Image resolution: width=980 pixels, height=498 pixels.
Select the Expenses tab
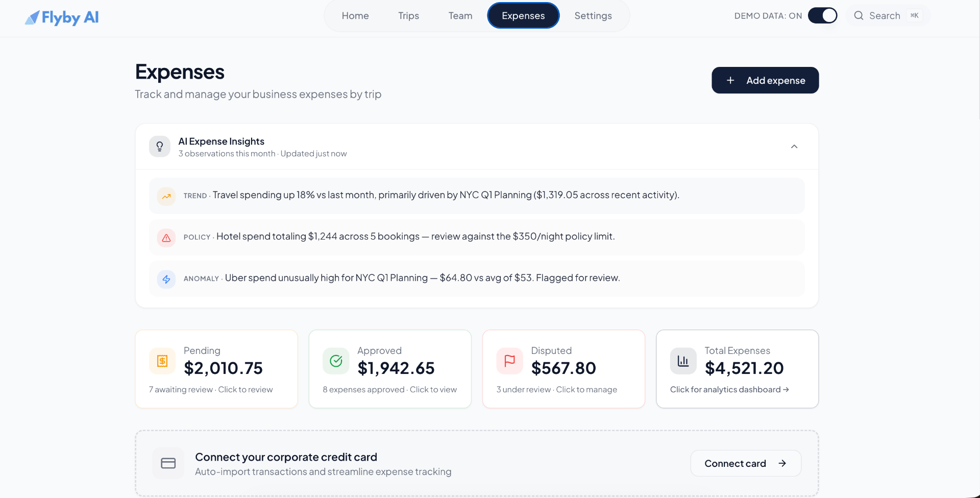[x=523, y=16]
